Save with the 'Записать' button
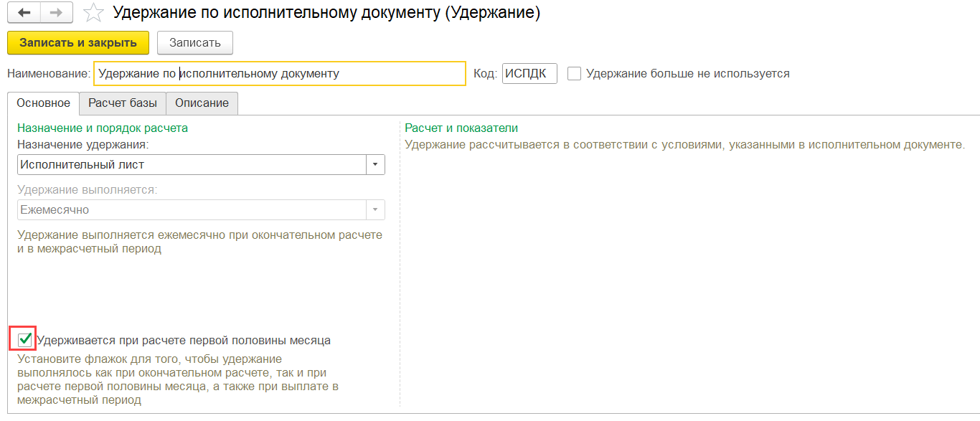Image resolution: width=980 pixels, height=421 pixels. click(194, 42)
